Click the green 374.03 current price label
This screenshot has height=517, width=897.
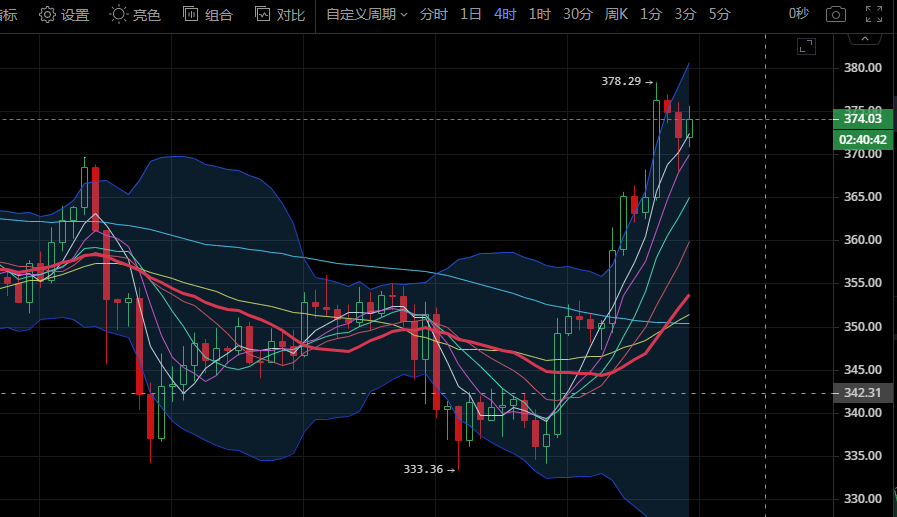tap(862, 119)
